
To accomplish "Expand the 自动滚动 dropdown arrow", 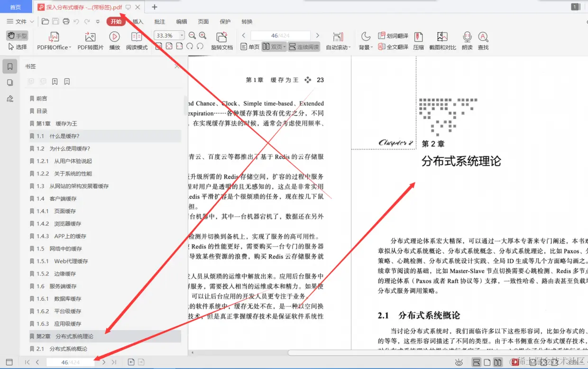I will pos(349,47).
